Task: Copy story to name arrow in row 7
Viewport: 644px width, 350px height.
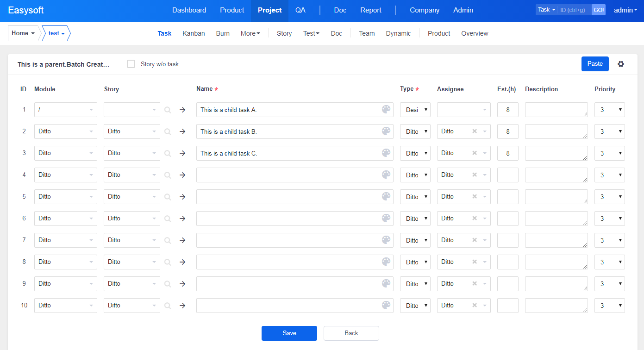Action: [182, 240]
